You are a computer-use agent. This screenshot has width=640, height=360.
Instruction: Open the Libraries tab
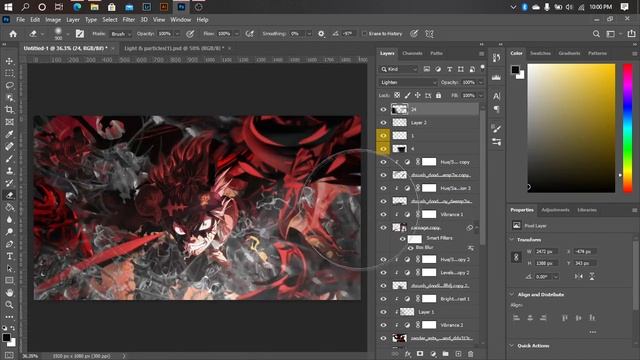[587, 210]
